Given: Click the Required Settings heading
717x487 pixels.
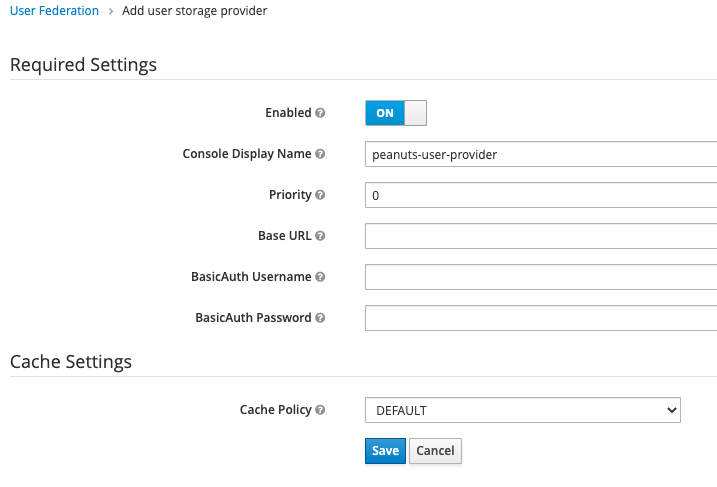Looking at the screenshot, I should (x=83, y=65).
